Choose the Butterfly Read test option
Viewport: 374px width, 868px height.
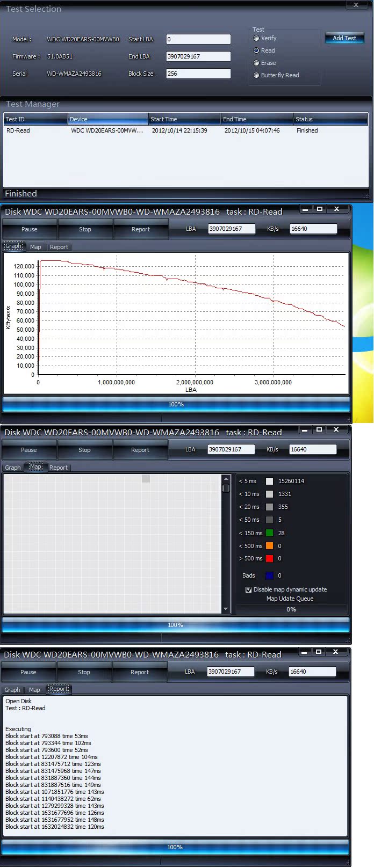point(256,75)
